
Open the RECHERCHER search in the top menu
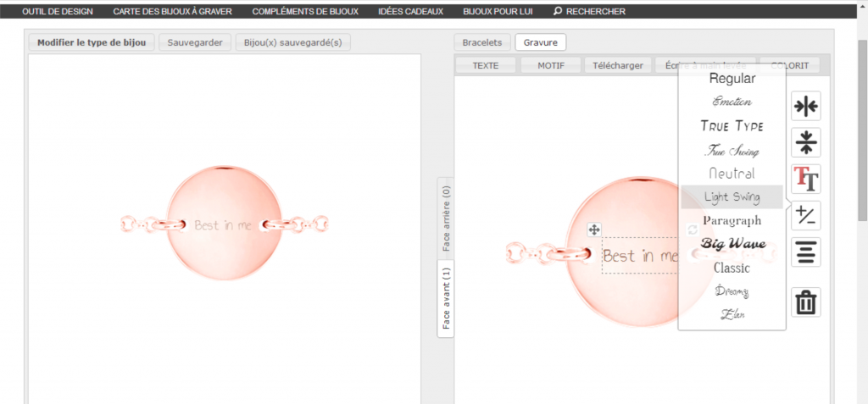(589, 12)
